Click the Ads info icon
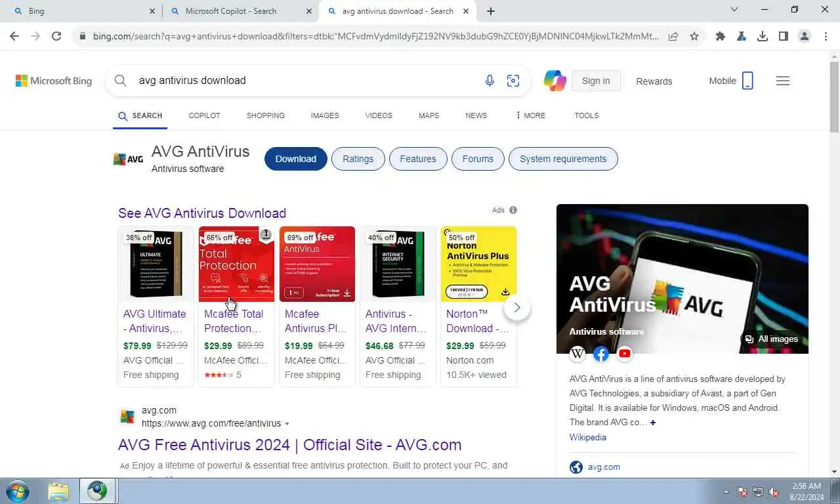The width and height of the screenshot is (840, 504). 513,210
